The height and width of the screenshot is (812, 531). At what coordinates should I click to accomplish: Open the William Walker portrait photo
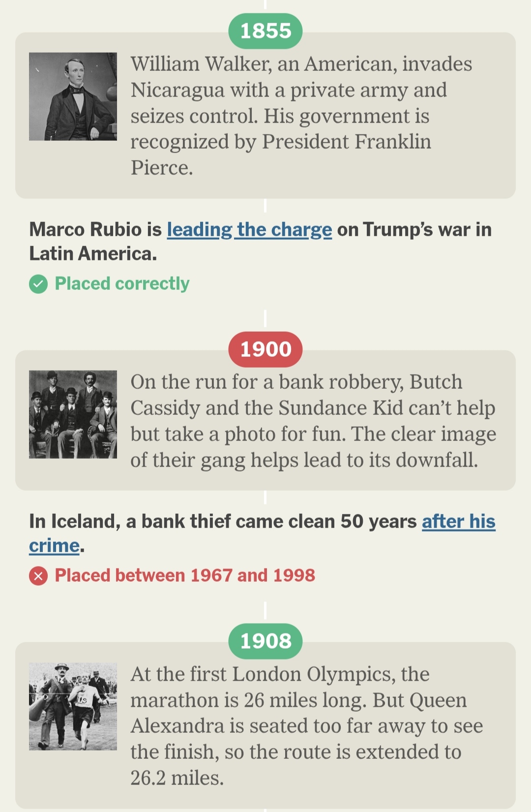73,96
